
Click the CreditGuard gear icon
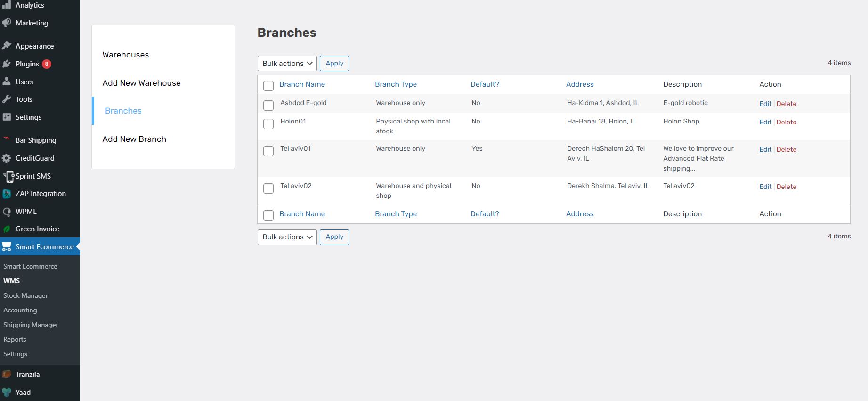click(7, 158)
